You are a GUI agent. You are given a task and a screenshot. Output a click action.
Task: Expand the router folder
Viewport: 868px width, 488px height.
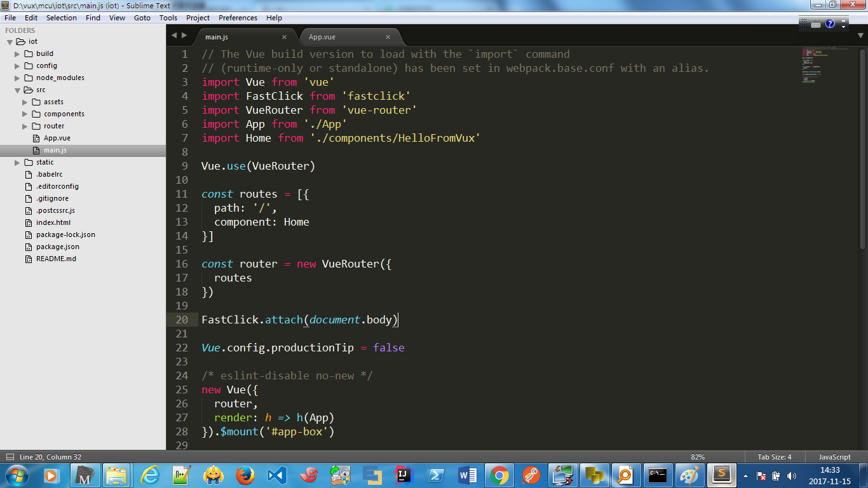pyautogui.click(x=25, y=126)
